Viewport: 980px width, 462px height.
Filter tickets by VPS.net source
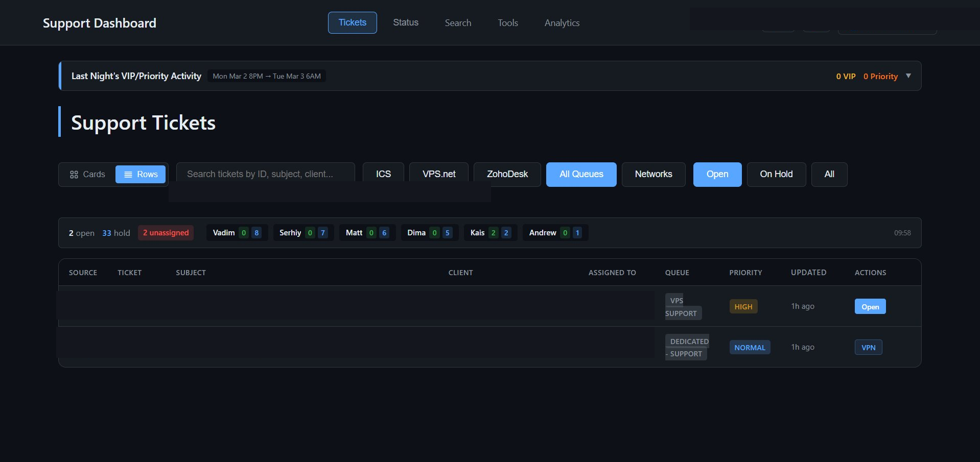(438, 174)
